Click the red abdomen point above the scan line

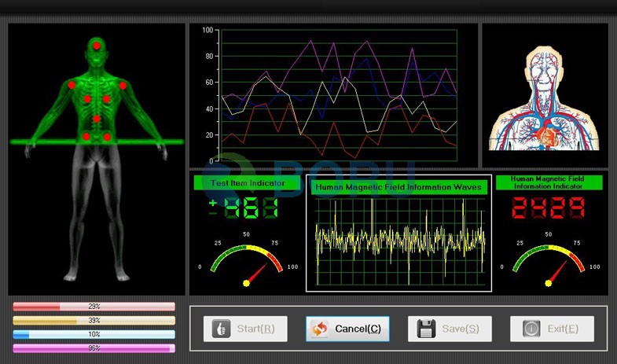click(97, 119)
